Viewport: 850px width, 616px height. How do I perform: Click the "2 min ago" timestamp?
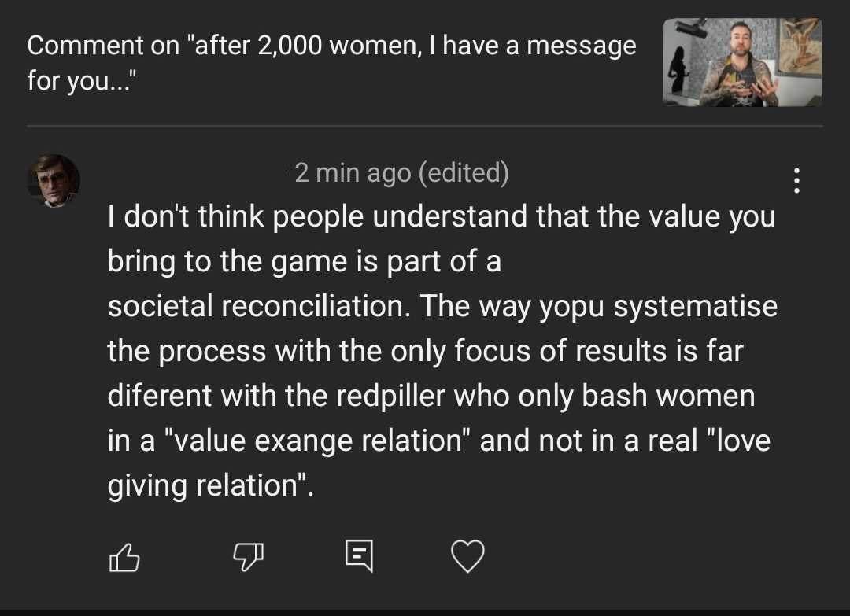pos(352,172)
